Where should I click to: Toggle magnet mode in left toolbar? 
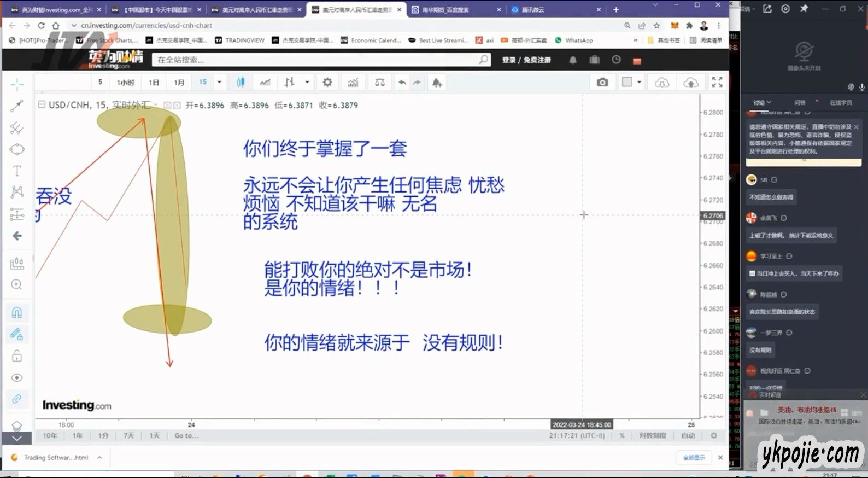coord(17,313)
